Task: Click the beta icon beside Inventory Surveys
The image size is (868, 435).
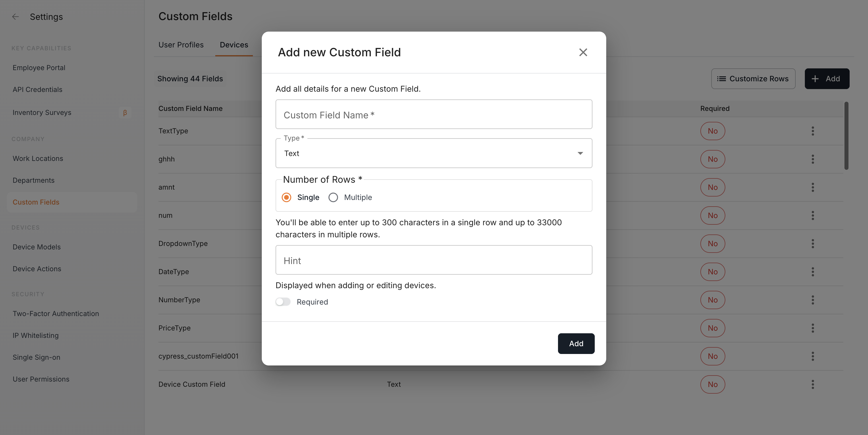Action: click(125, 113)
